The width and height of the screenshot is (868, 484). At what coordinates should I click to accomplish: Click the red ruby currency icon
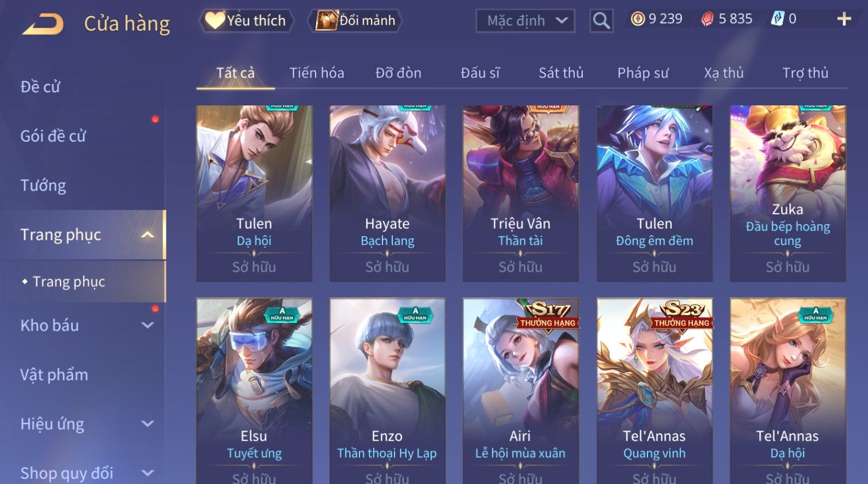click(707, 20)
